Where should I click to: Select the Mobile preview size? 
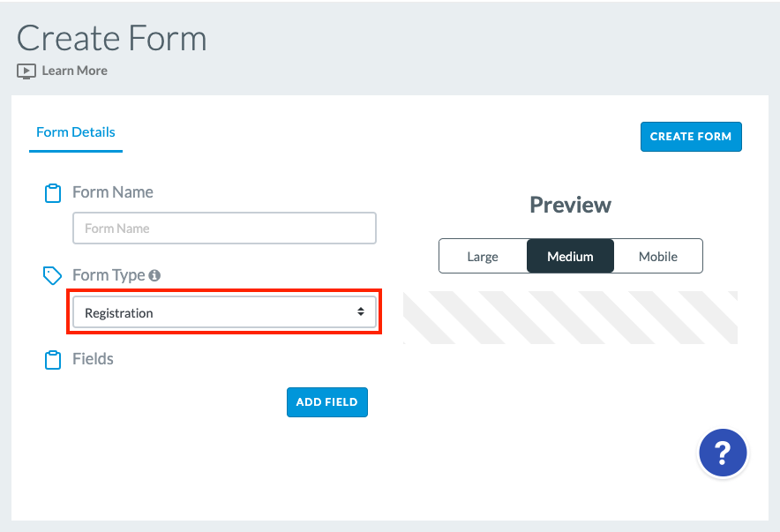point(658,256)
